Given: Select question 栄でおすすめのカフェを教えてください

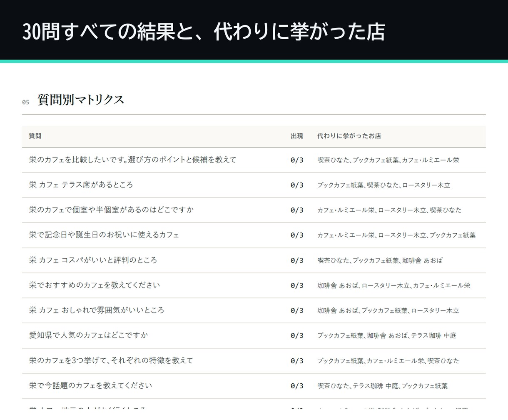Looking at the screenshot, I should tap(95, 285).
